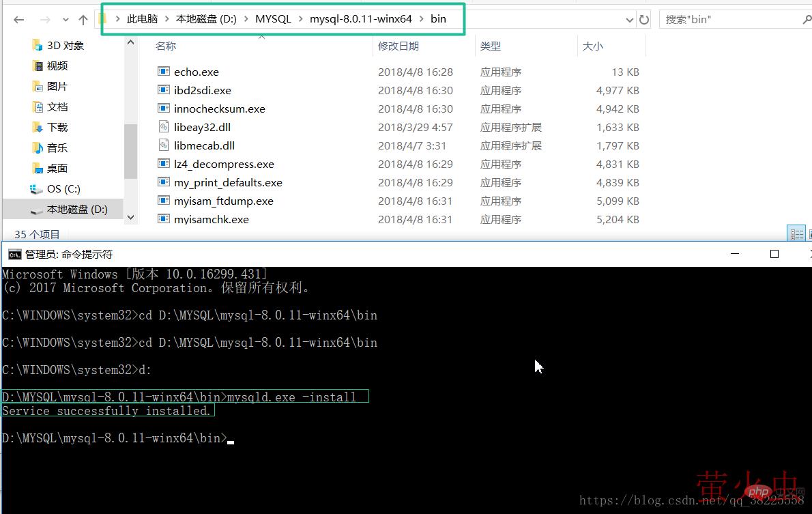The image size is (812, 514).
Task: Select MYSQL breadcrumb segment
Action: (x=273, y=18)
